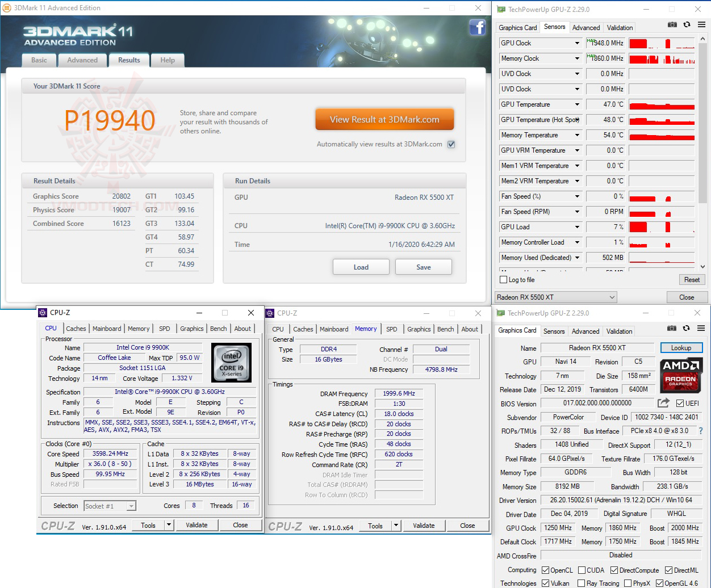
Task: Click the BIOS share/export arrow icon
Action: [663, 403]
